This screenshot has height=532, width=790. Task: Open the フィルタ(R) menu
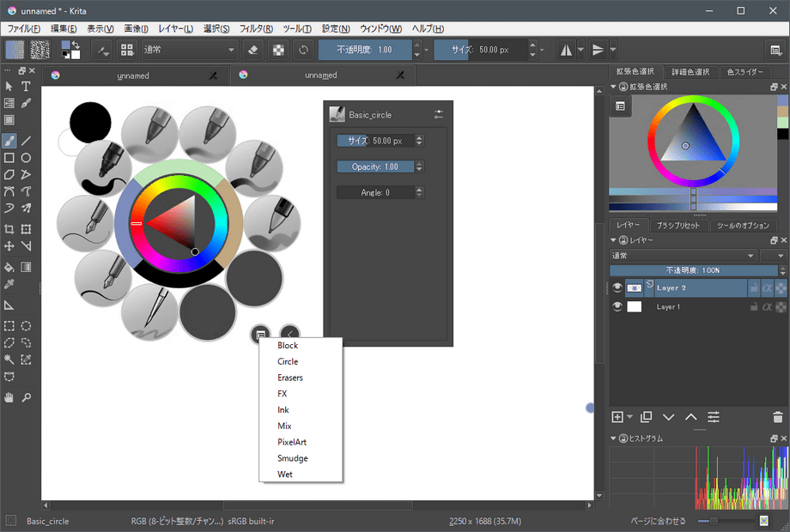pos(256,28)
